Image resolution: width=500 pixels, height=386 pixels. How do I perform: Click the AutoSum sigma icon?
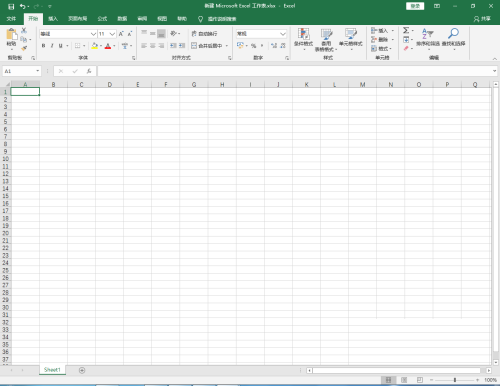point(406,31)
